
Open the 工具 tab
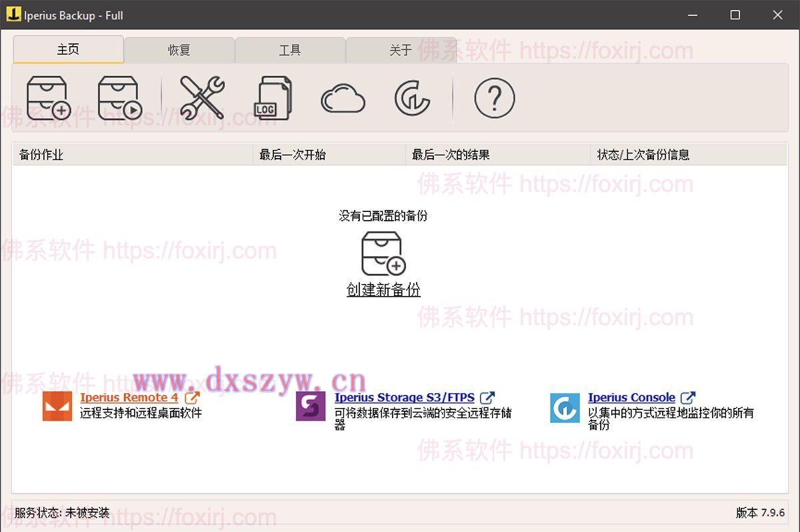pyautogui.click(x=290, y=50)
